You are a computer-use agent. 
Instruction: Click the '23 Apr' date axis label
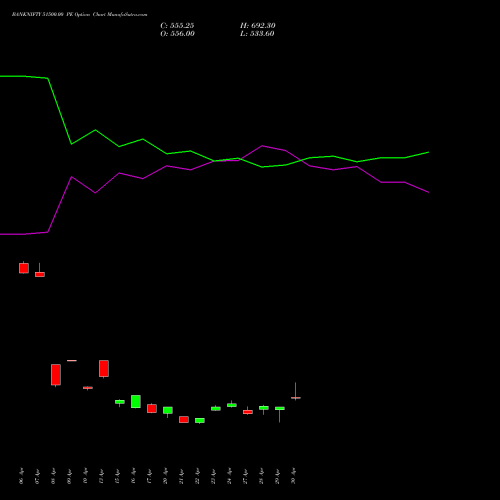click(x=214, y=476)
